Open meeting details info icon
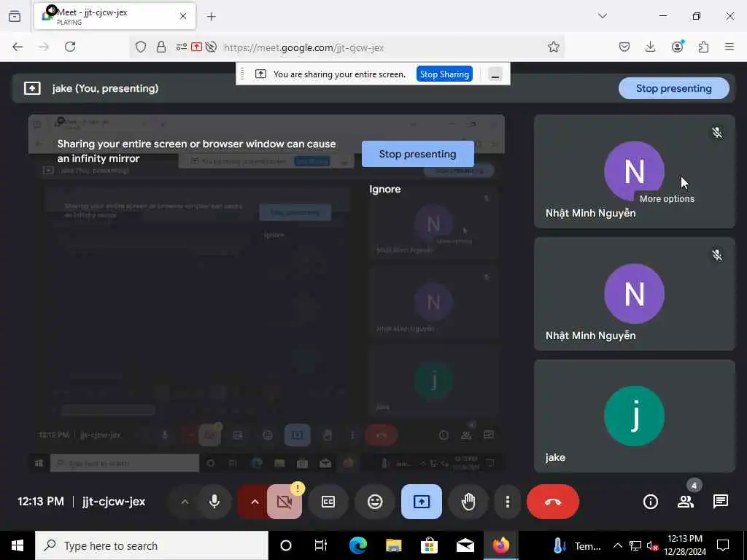The width and height of the screenshot is (747, 560). [x=650, y=502]
